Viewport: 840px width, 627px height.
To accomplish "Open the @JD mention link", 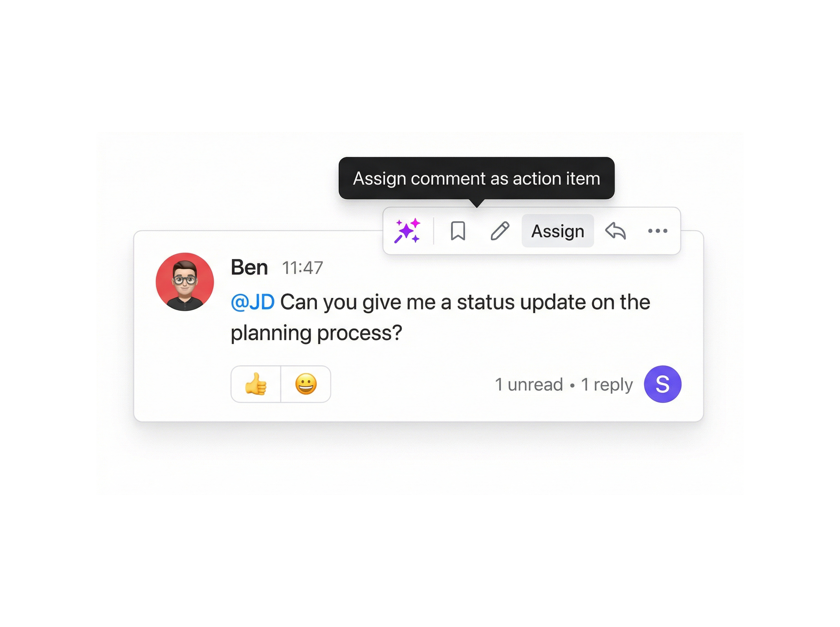I will click(252, 302).
